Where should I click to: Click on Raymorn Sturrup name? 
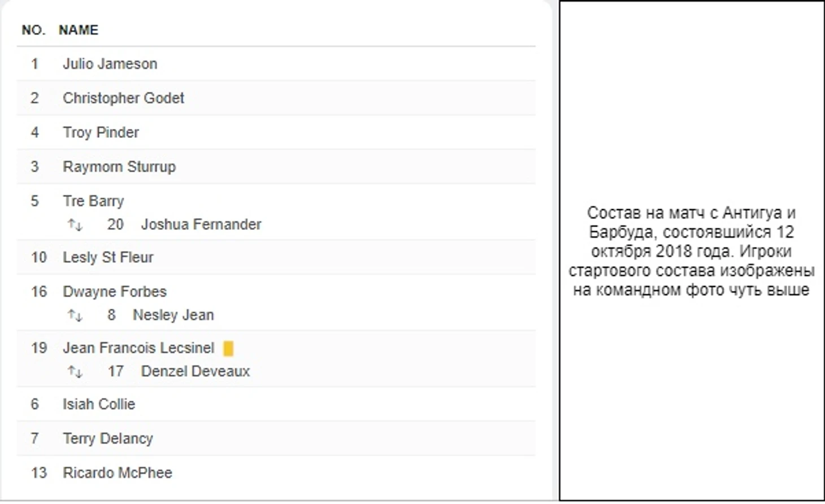click(119, 167)
